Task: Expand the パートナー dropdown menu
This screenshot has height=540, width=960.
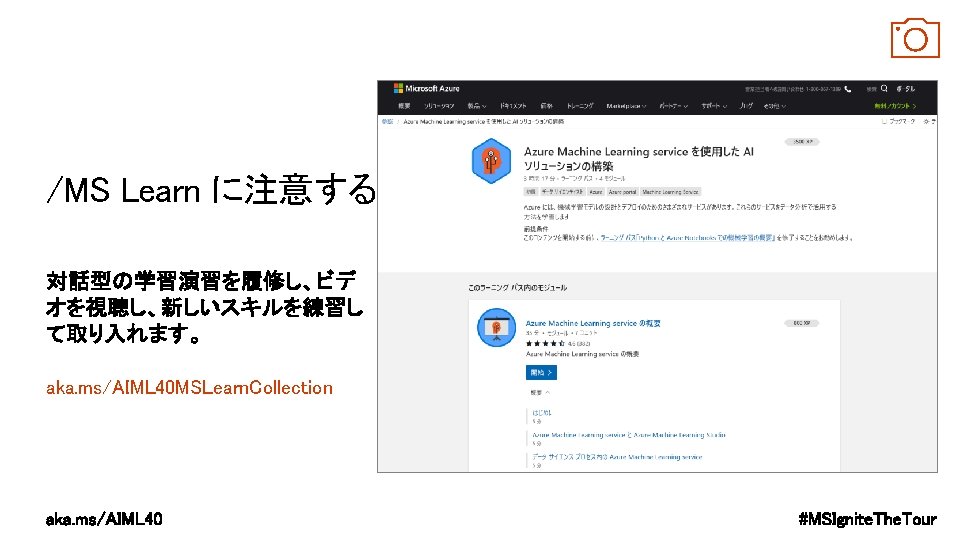Action: (673, 106)
